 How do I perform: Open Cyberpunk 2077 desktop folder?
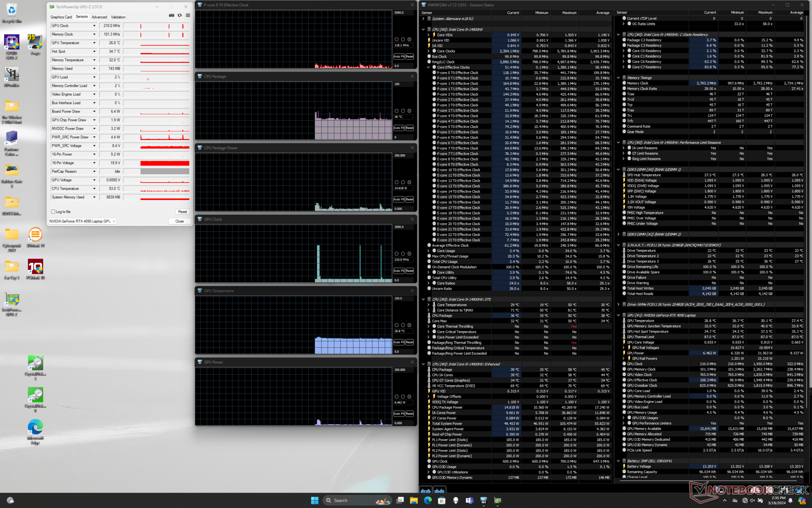11,240
